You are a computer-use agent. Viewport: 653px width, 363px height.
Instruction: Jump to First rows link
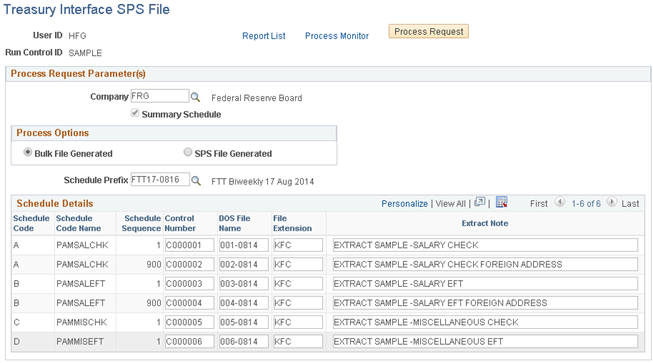click(538, 204)
